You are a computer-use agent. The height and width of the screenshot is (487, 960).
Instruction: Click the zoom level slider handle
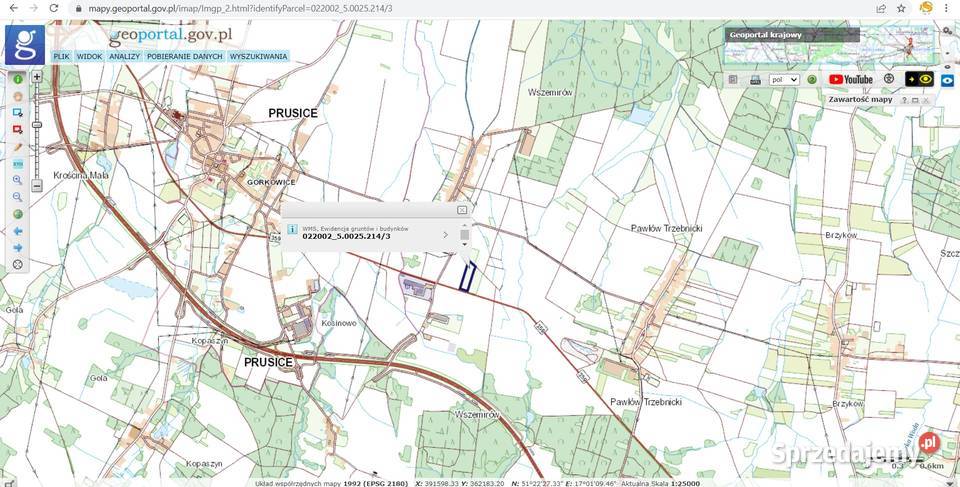pyautogui.click(x=37, y=125)
